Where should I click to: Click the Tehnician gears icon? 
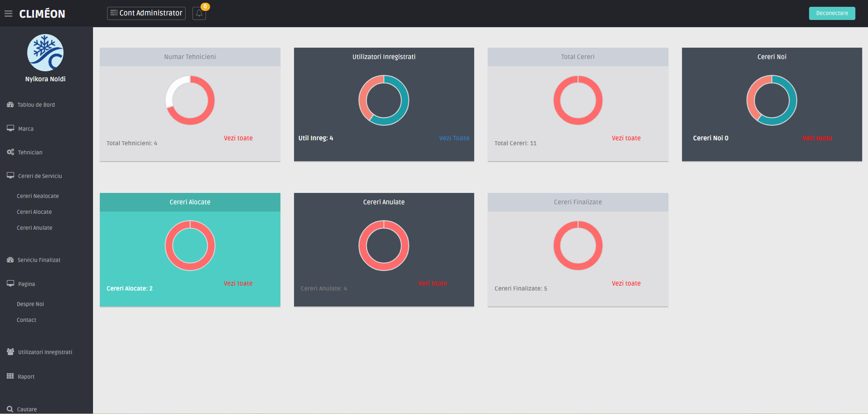coord(10,152)
